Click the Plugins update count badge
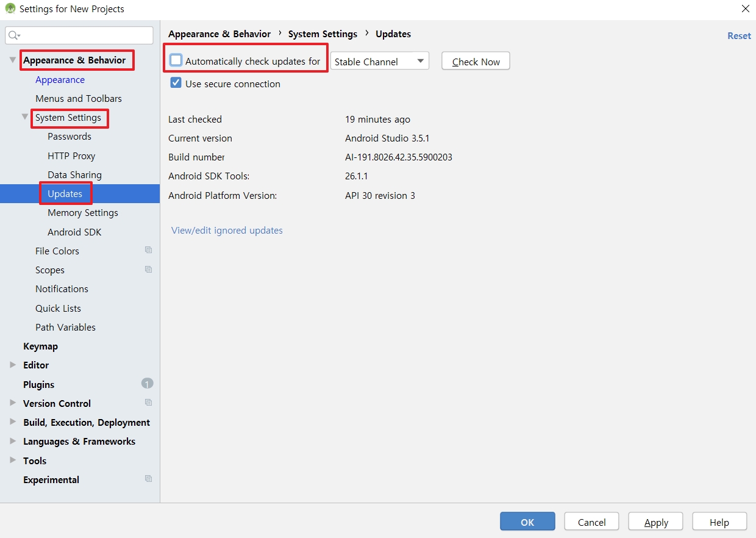The width and height of the screenshot is (756, 538). pos(147,384)
